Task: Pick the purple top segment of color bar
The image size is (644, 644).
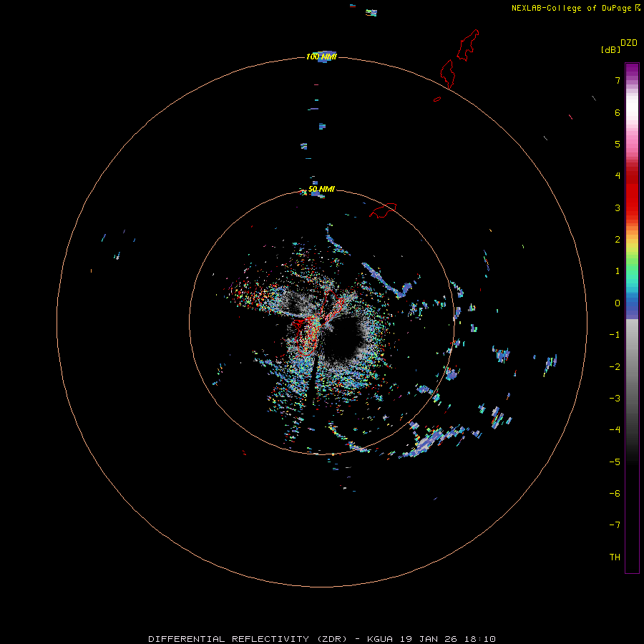Action: (632, 70)
